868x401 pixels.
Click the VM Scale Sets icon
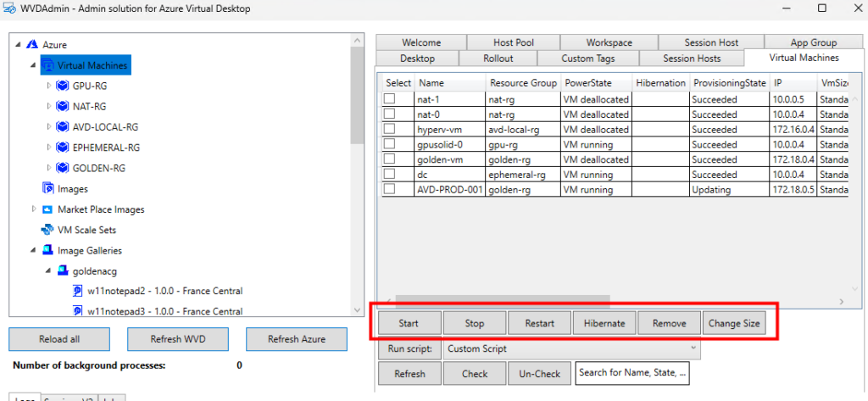(x=47, y=230)
